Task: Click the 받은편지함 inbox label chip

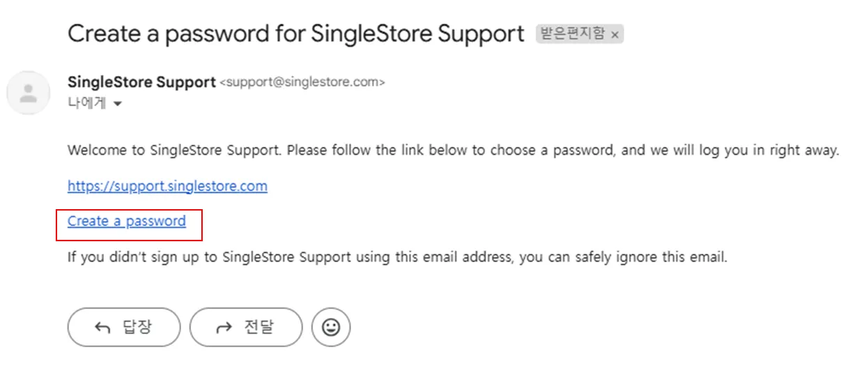Action: click(573, 33)
